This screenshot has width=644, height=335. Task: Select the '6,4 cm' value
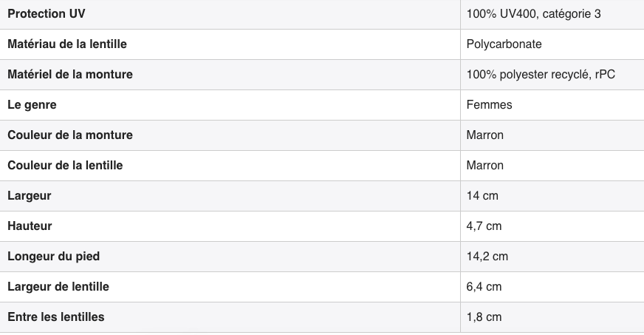[x=484, y=287]
